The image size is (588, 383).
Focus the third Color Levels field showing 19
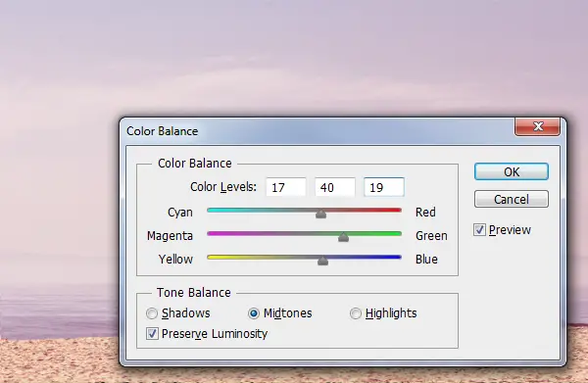pyautogui.click(x=384, y=187)
